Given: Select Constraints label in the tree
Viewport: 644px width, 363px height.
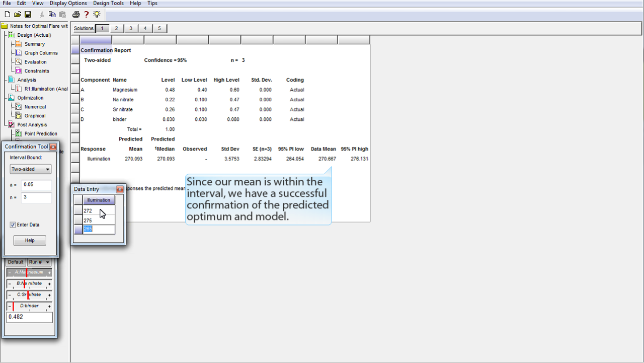Looking at the screenshot, I should 37,71.
